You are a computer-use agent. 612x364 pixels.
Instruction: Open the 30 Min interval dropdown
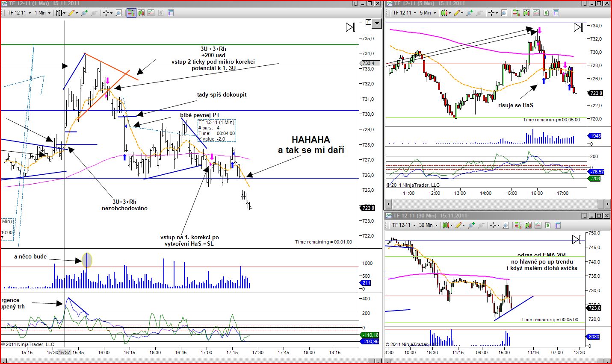(x=428, y=225)
